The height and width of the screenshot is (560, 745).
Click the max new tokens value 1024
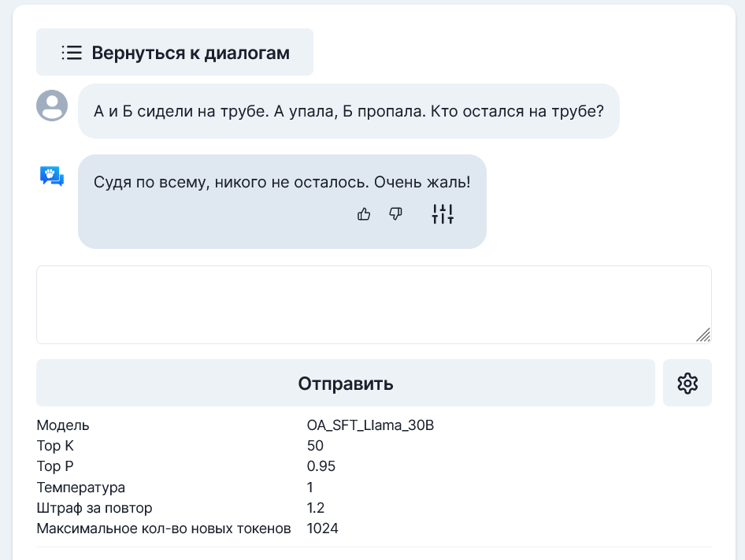pyautogui.click(x=323, y=528)
